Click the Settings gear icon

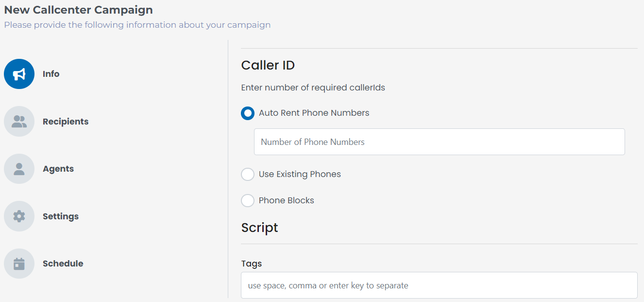19,216
